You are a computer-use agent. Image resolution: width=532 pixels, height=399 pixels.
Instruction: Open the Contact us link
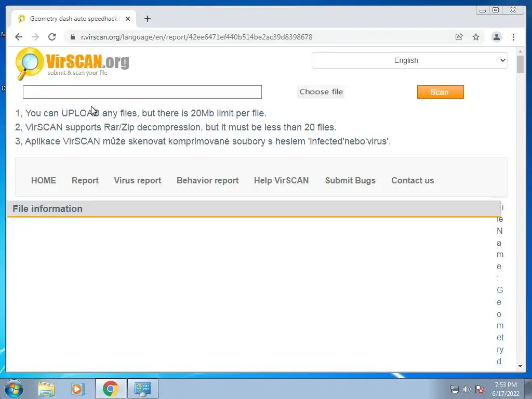pyautogui.click(x=413, y=180)
